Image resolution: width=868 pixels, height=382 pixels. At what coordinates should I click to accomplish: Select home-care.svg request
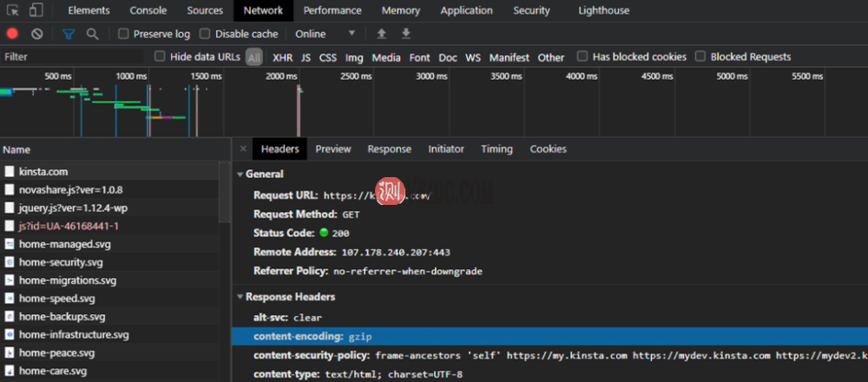pos(109,371)
